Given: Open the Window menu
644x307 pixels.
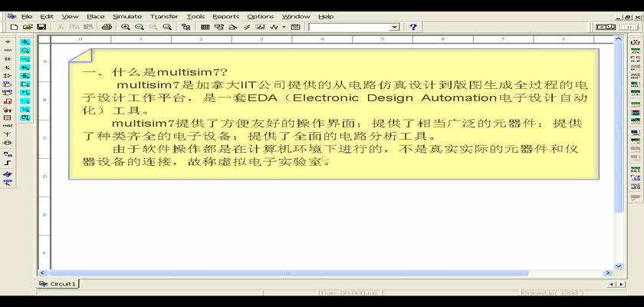Looking at the screenshot, I should coord(296,16).
